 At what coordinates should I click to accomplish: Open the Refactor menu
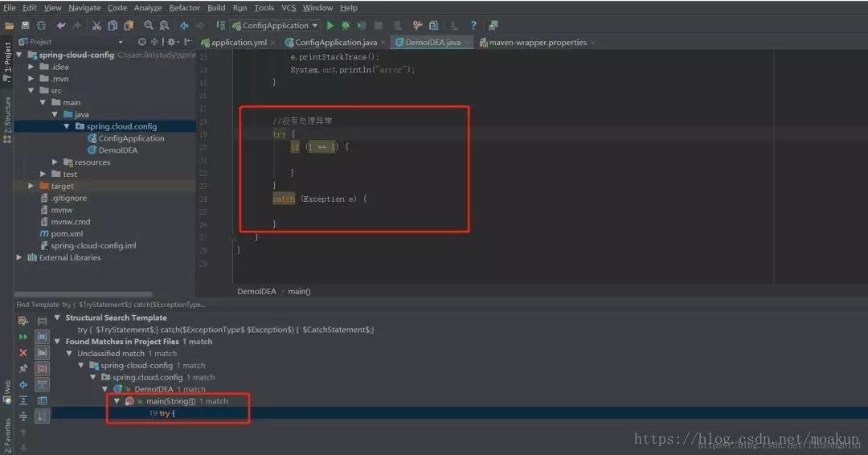point(184,8)
